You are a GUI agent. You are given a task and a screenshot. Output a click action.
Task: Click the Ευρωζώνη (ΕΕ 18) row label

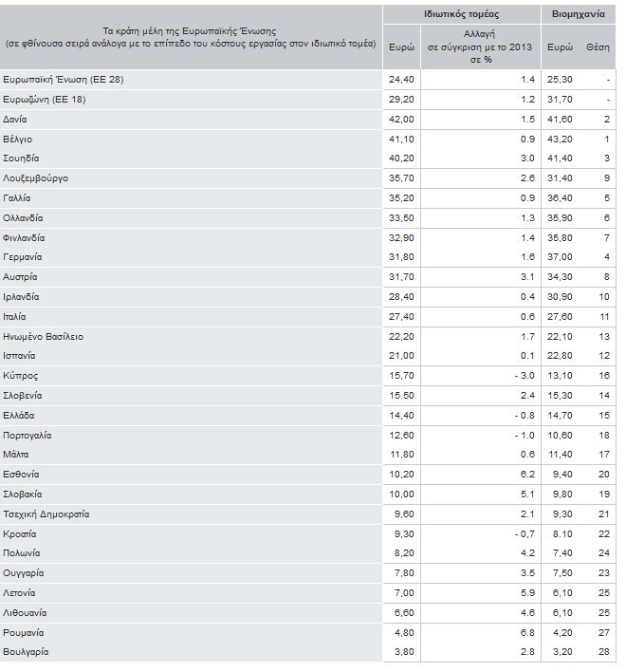click(45, 100)
